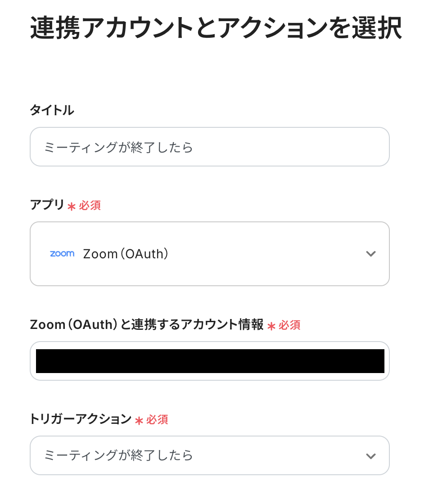The image size is (438, 504).
Task: Click the red asterisk beside account information label
Action: [x=271, y=326]
